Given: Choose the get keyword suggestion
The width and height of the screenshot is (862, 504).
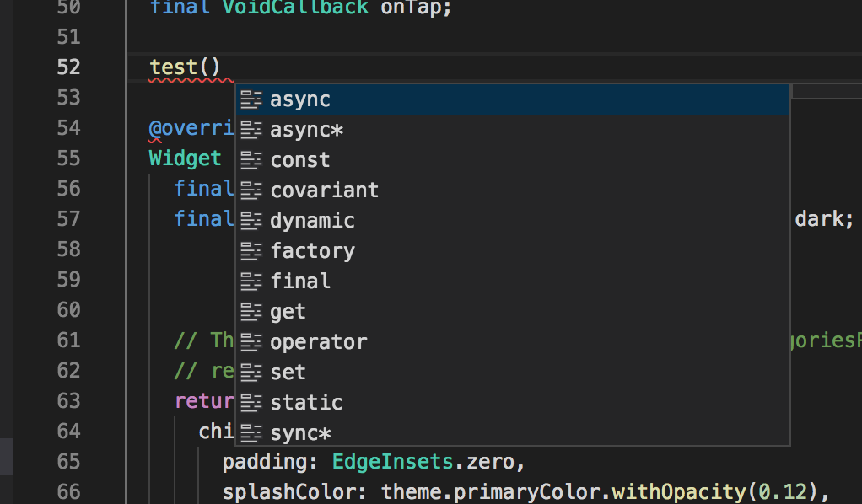Looking at the screenshot, I should (513, 312).
